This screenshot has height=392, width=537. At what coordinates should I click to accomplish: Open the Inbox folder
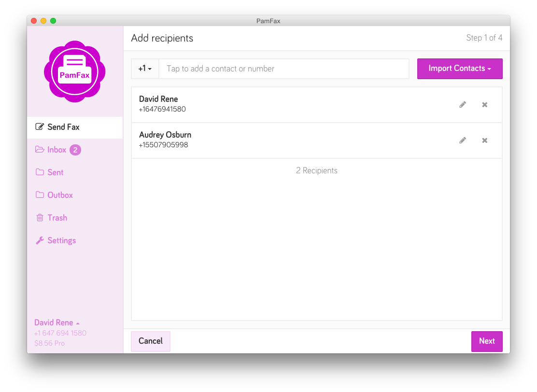point(51,150)
